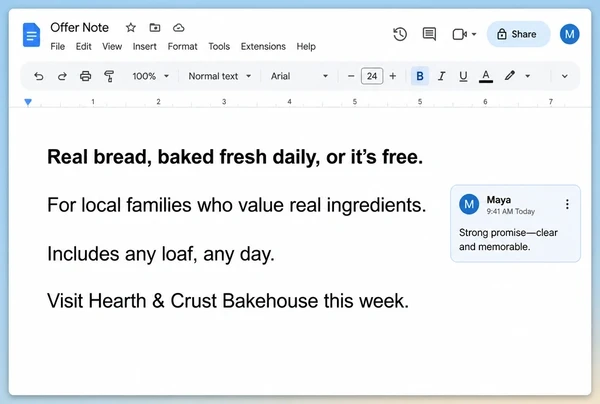This screenshot has width=600, height=404.
Task: Click Maya's avatar in the comment
Action: pyautogui.click(x=469, y=204)
